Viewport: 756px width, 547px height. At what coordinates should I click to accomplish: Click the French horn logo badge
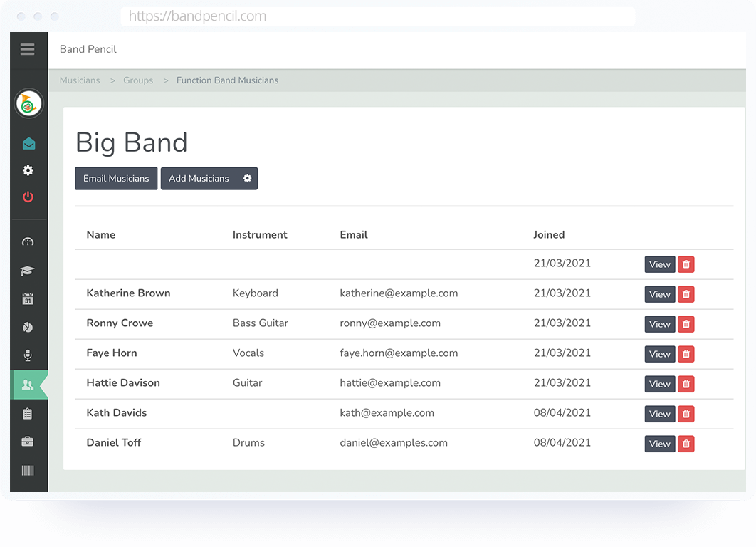click(28, 103)
